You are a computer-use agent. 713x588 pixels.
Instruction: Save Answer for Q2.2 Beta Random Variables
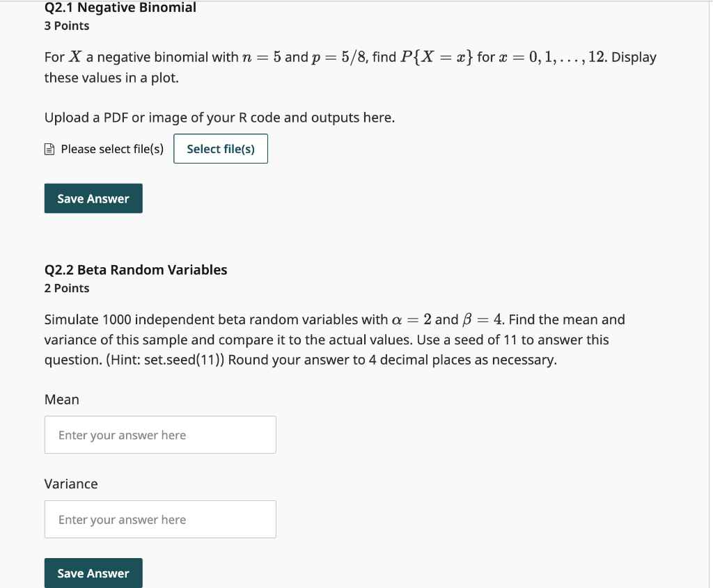[93, 573]
